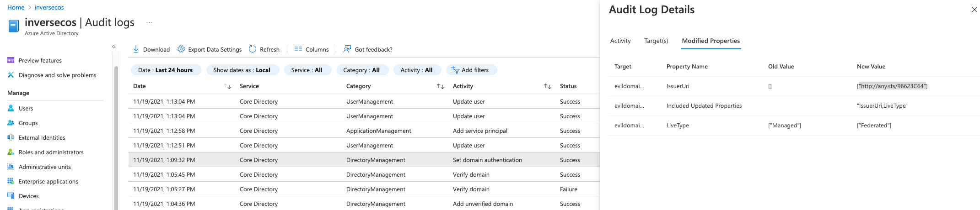Close the Audit Log Details panel
The width and height of the screenshot is (980, 210).
974,10
